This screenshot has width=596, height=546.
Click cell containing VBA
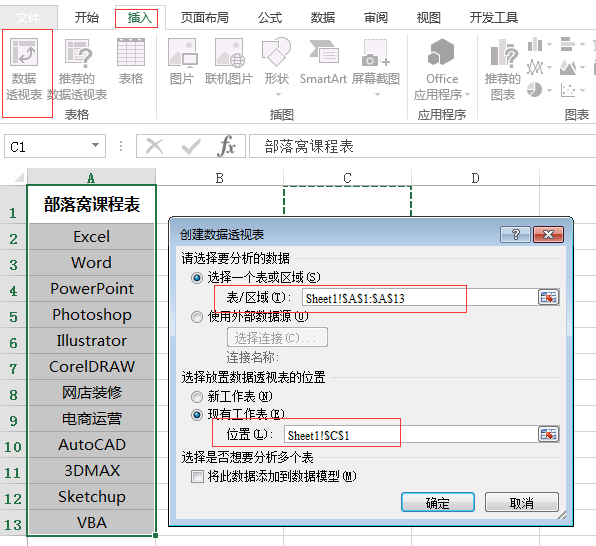coord(92,522)
